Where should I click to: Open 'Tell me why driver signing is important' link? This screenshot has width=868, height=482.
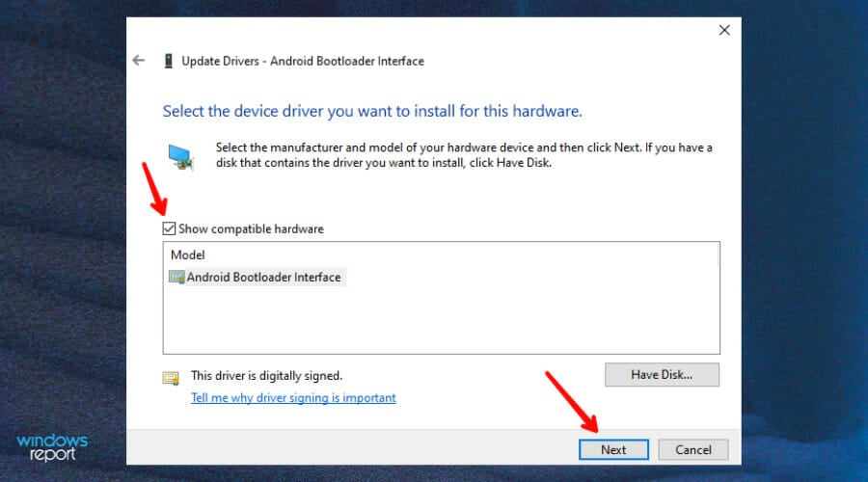point(293,398)
